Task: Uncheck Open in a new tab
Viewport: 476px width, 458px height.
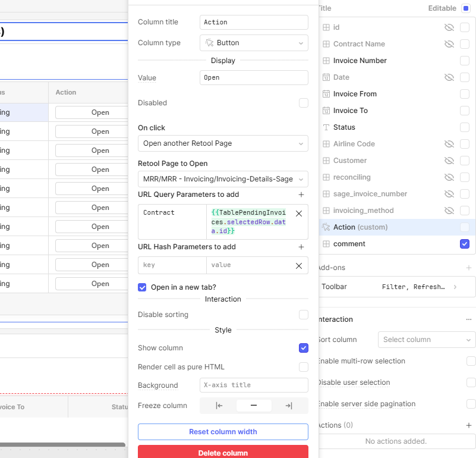Action: click(142, 287)
